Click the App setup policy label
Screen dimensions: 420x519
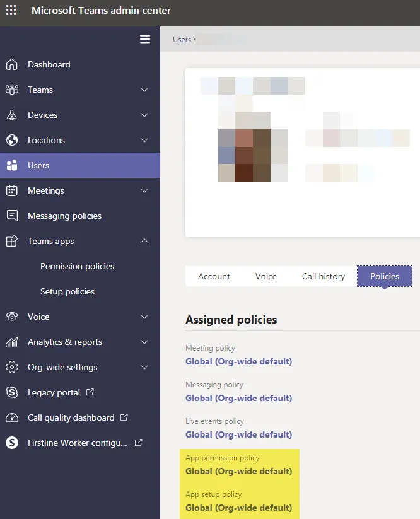(x=214, y=494)
